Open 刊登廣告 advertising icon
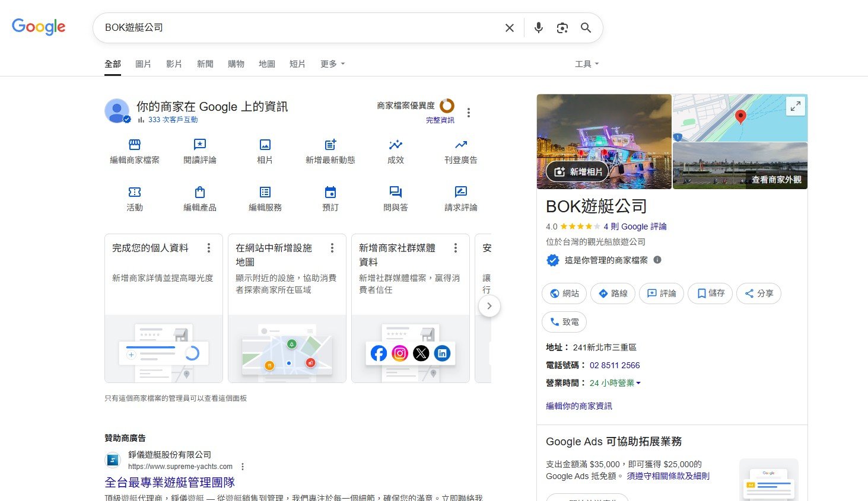Screen dimensions: 868x501 [461, 145]
